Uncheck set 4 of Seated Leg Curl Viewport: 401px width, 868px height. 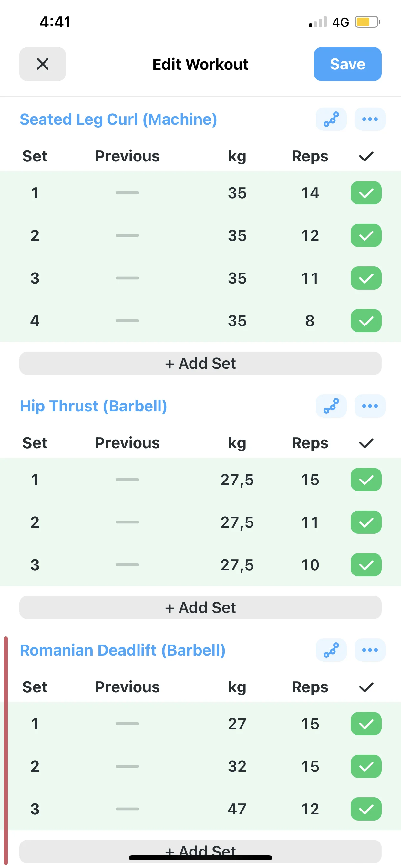pos(366,321)
